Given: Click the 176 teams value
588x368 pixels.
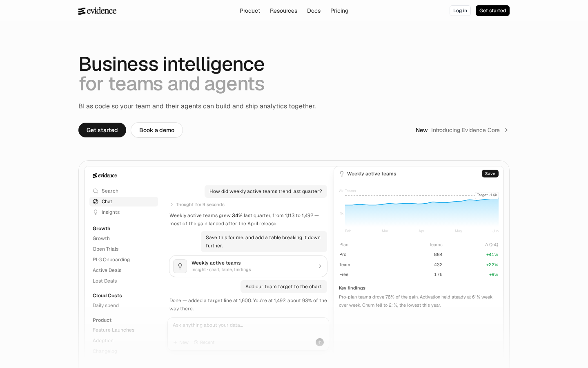Looking at the screenshot, I should [x=438, y=274].
